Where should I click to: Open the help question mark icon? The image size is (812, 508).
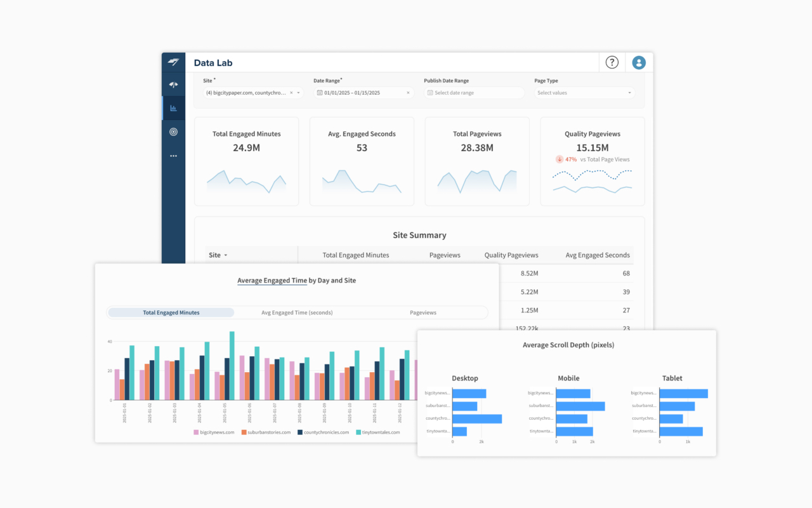[611, 62]
